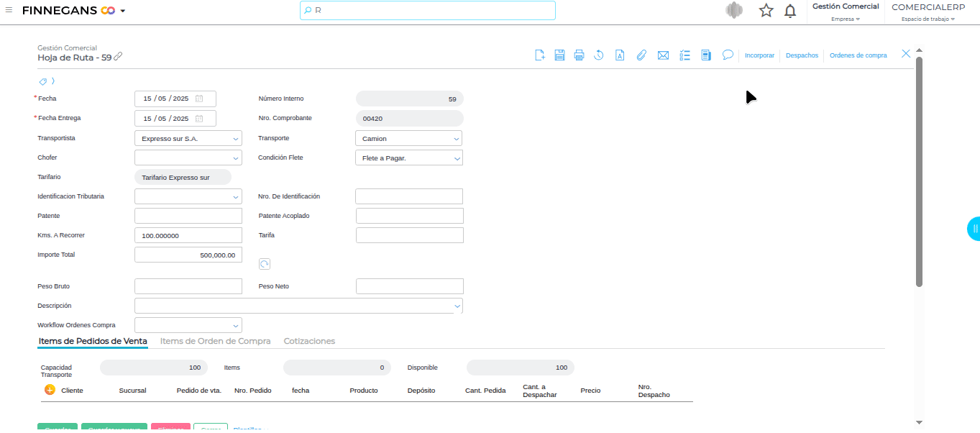The height and width of the screenshot is (433, 980).
Task: Click the save diskette icon
Action: [x=559, y=55]
